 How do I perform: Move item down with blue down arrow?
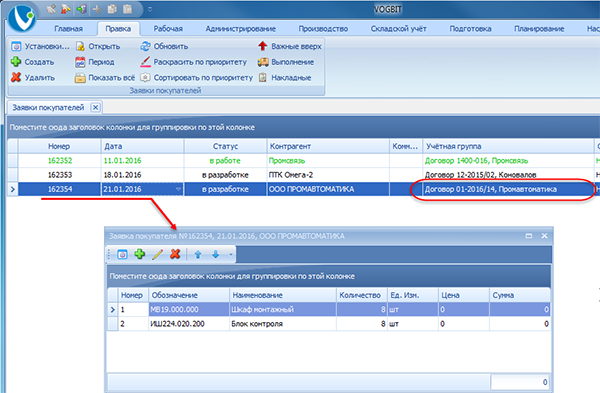click(215, 254)
